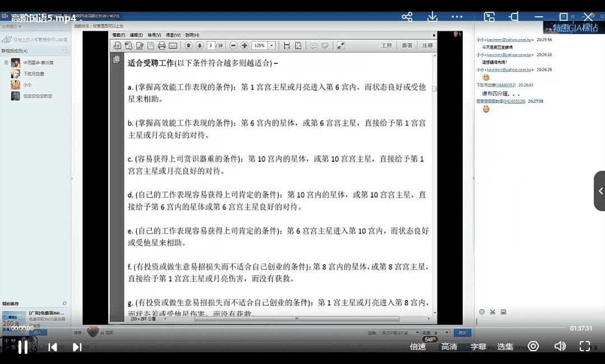Image resolution: width=605 pixels, height=364 pixels.
Task: Click the video progress bar
Action: [302, 328]
